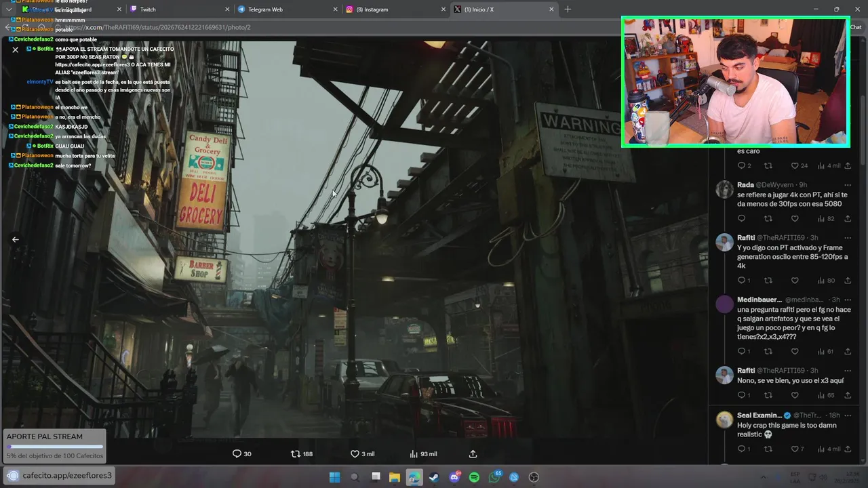Reply to Medinbauer's question comment
The height and width of the screenshot is (488, 868).
(x=743, y=351)
